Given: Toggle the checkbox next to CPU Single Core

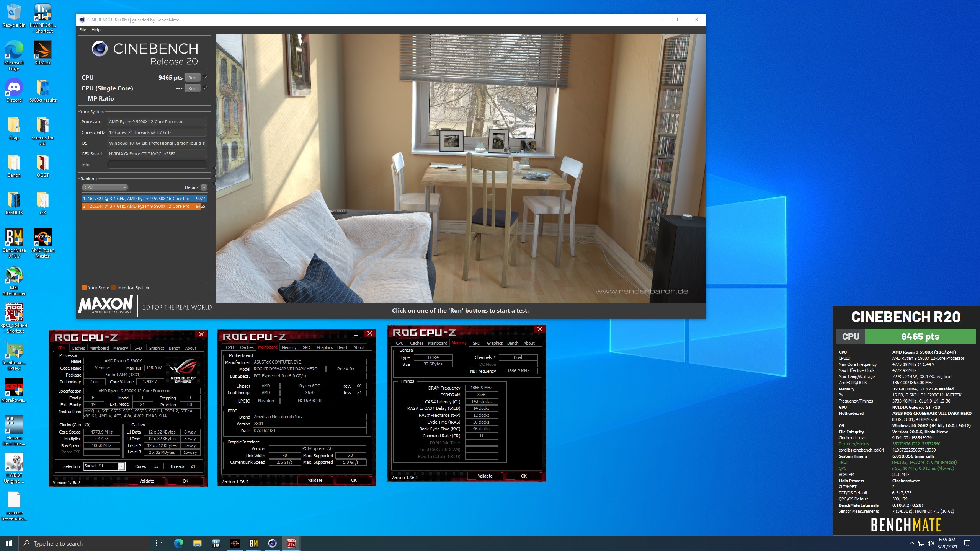Looking at the screenshot, I should [x=206, y=88].
